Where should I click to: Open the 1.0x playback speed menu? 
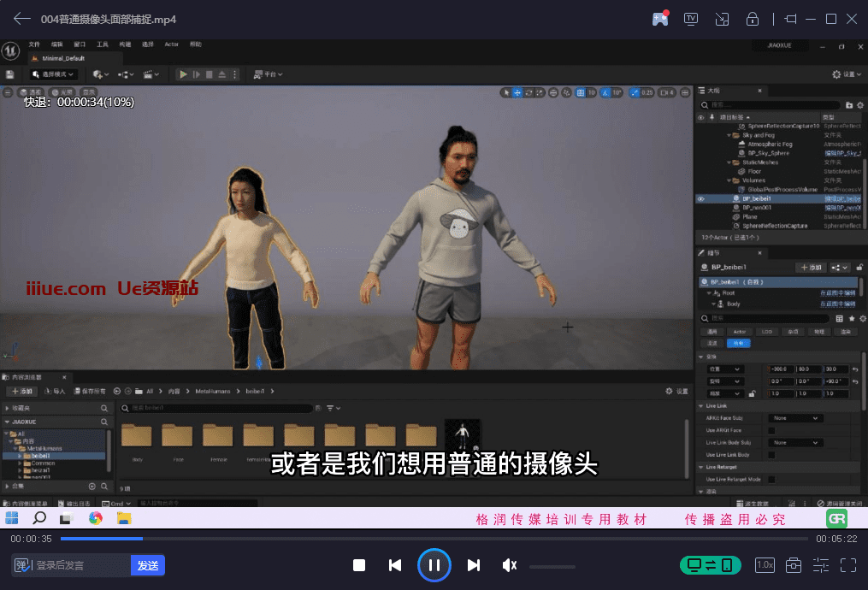765,565
